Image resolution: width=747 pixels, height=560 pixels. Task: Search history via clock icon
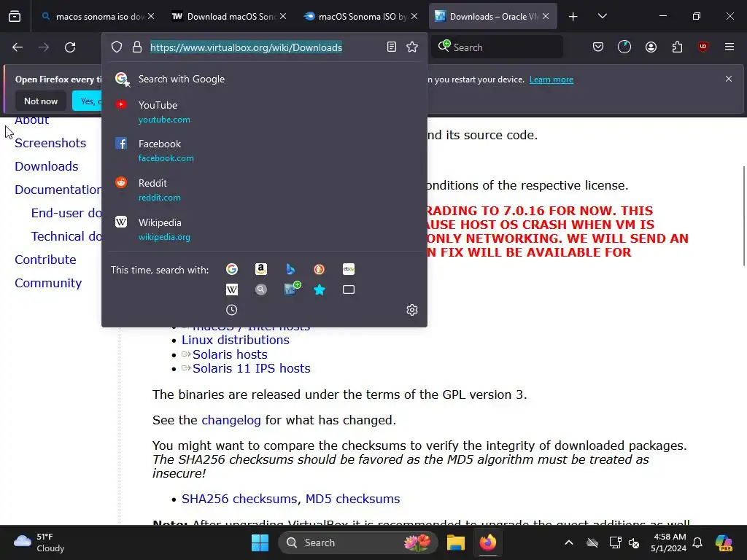coord(232,310)
